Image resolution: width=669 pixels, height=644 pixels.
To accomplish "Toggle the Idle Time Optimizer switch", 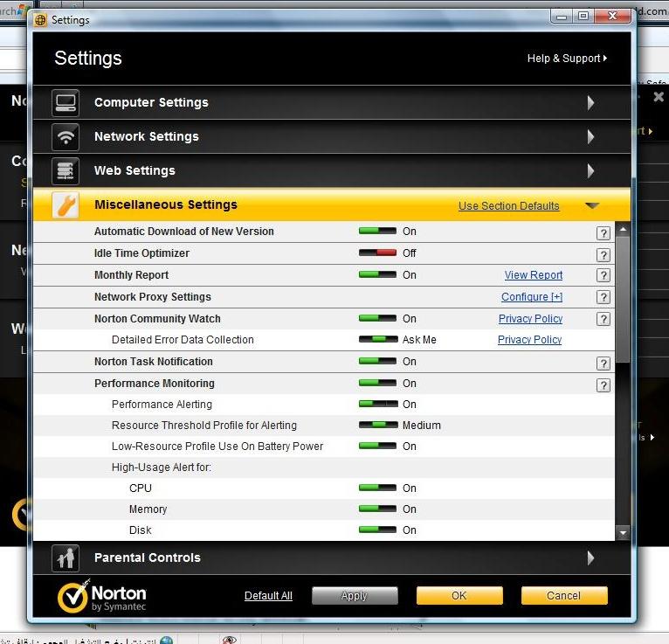I will [x=377, y=253].
